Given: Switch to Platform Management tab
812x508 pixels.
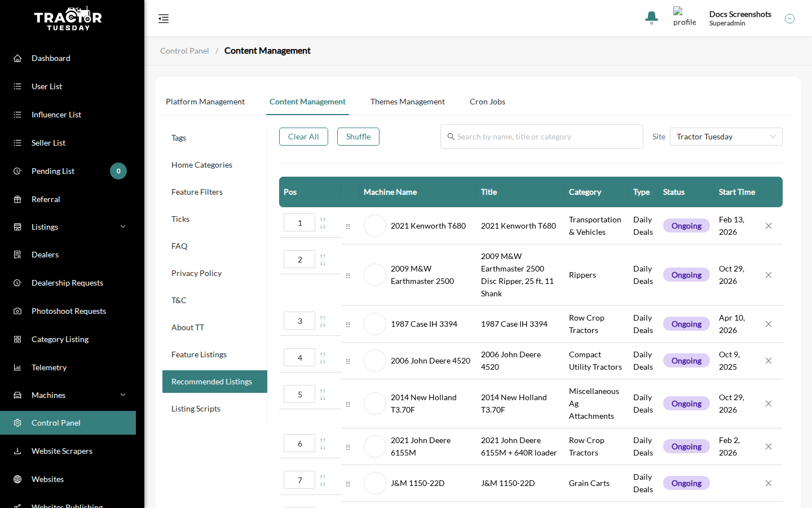Looking at the screenshot, I should tap(205, 102).
